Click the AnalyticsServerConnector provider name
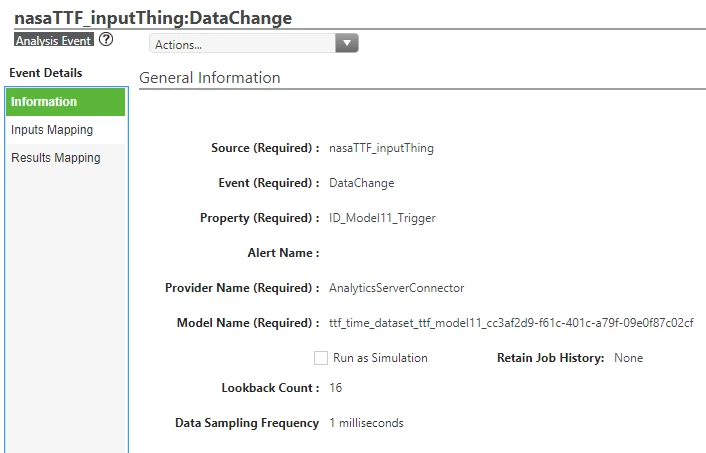The width and height of the screenshot is (706, 453). coord(396,288)
